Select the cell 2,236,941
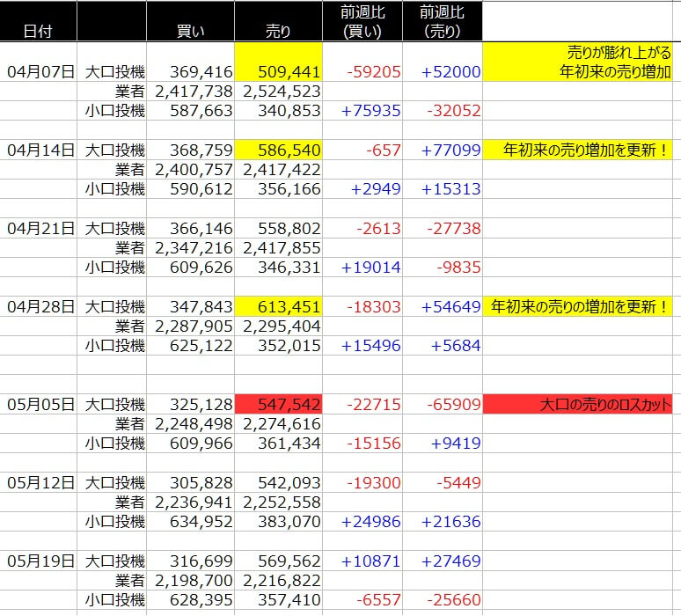This screenshot has height=616, width=681. (191, 502)
